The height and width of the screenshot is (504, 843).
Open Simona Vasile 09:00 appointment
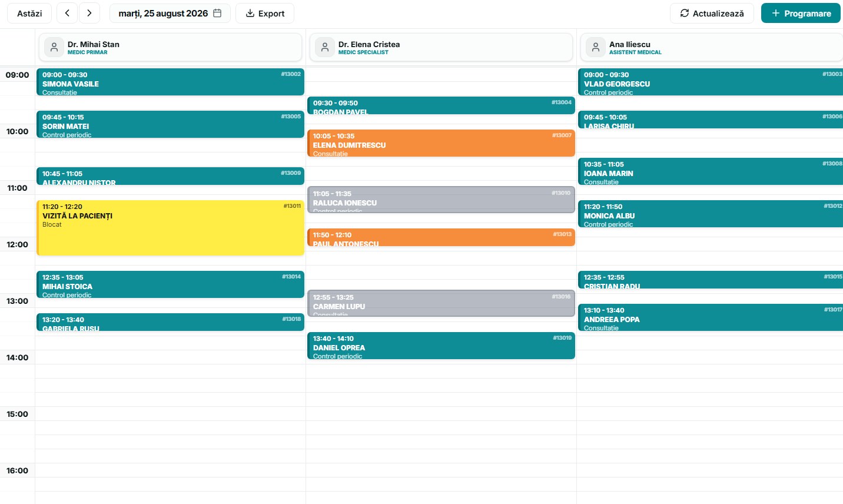tap(170, 82)
